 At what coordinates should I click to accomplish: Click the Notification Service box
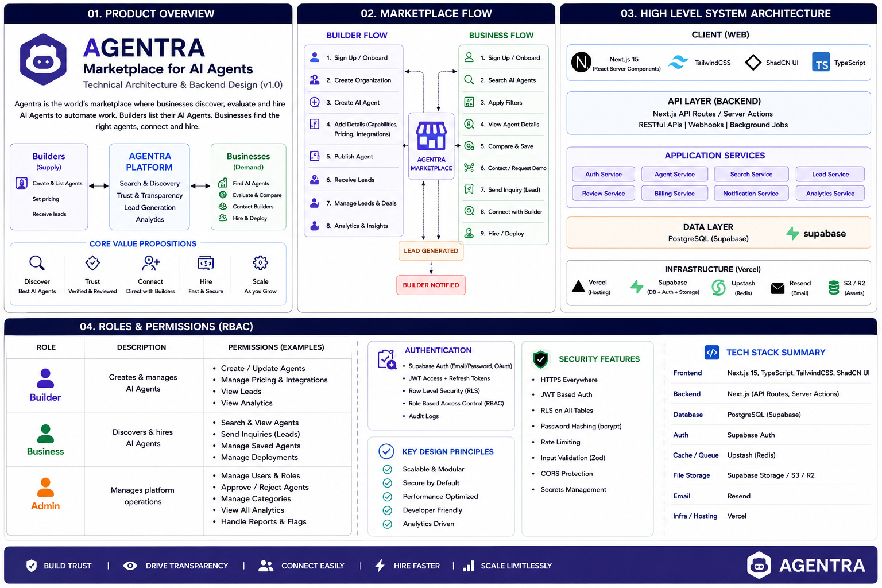[x=751, y=193]
